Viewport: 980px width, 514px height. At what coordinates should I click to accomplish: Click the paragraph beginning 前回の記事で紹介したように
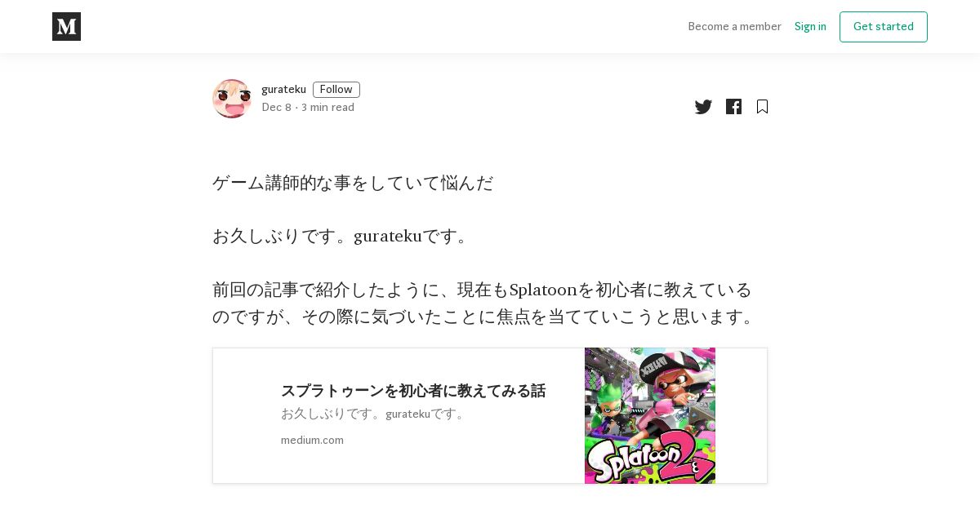tap(486, 303)
